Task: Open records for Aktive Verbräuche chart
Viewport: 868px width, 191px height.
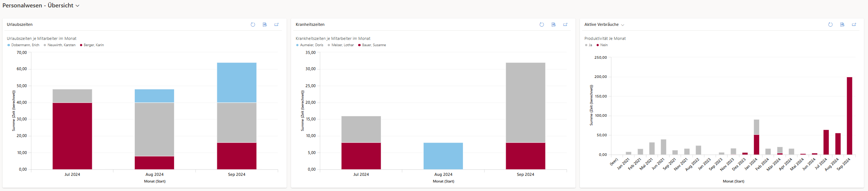Action: coord(842,25)
